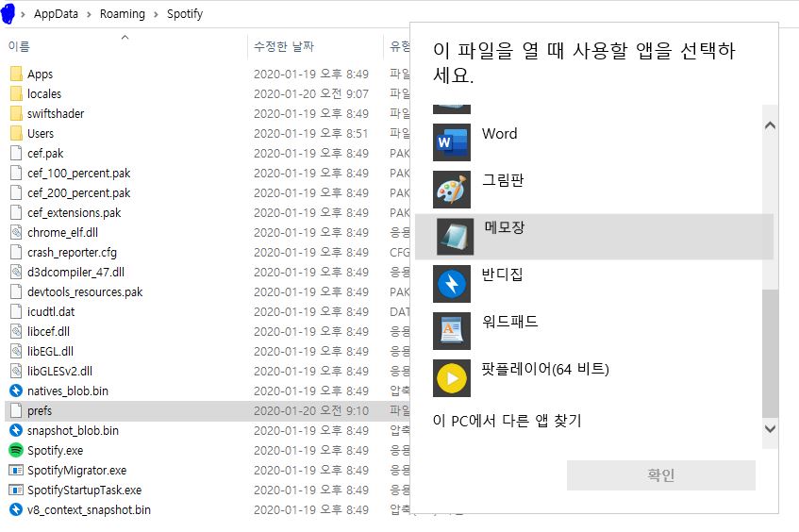Open Spotify breadcrumb segment
This screenshot has width=799, height=532.
tap(185, 14)
